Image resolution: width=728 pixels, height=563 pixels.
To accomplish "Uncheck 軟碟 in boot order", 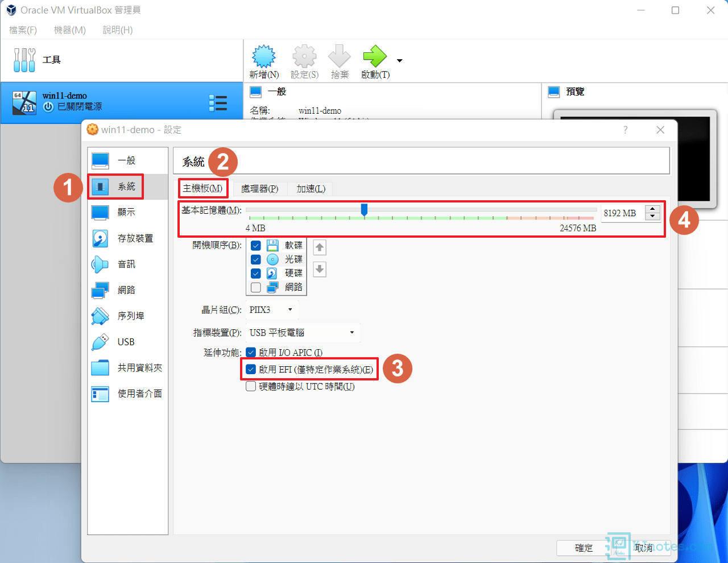I will tap(256, 246).
